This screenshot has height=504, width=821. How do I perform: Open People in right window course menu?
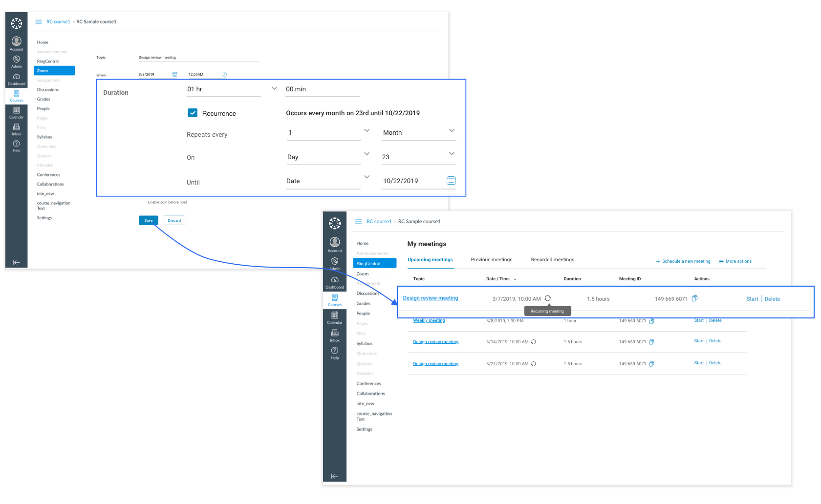(x=363, y=314)
